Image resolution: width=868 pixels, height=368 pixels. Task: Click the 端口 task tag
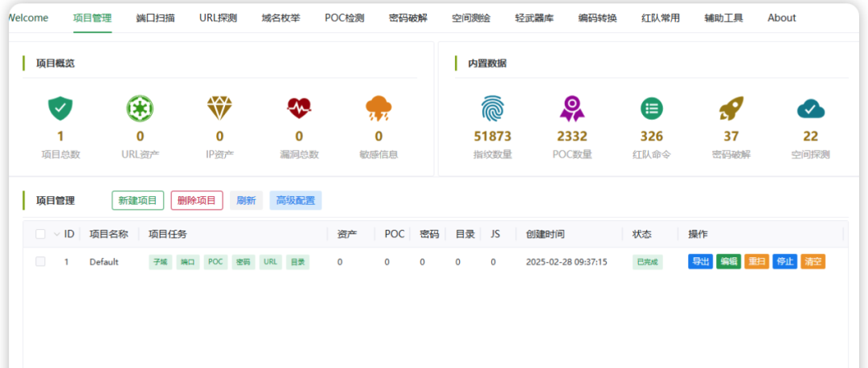click(188, 262)
